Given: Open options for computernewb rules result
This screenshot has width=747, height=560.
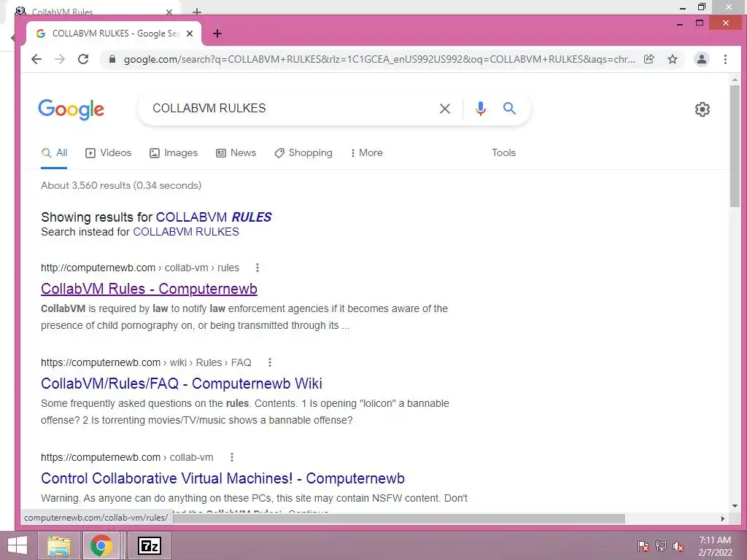Looking at the screenshot, I should point(258,268).
